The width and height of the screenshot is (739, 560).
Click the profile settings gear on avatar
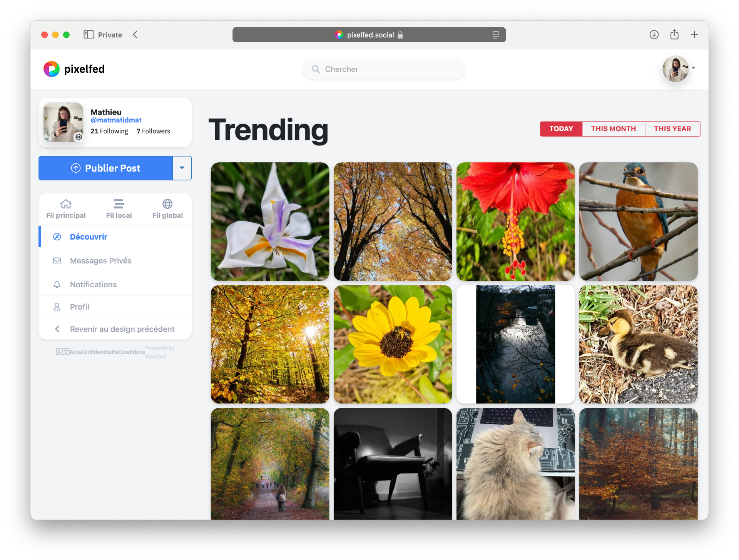[79, 137]
